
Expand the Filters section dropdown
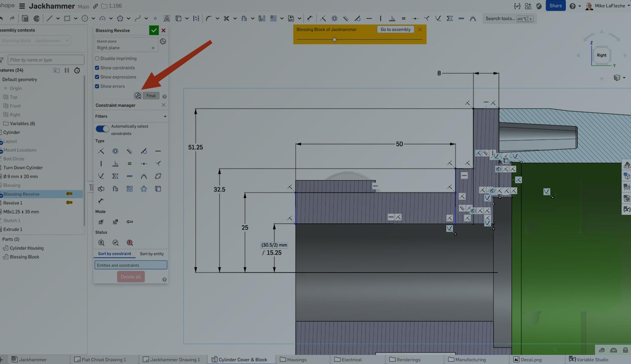click(165, 116)
